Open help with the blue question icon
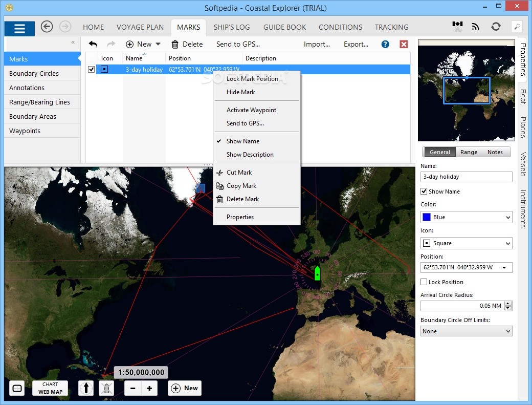This screenshot has height=405, width=532. tap(385, 44)
